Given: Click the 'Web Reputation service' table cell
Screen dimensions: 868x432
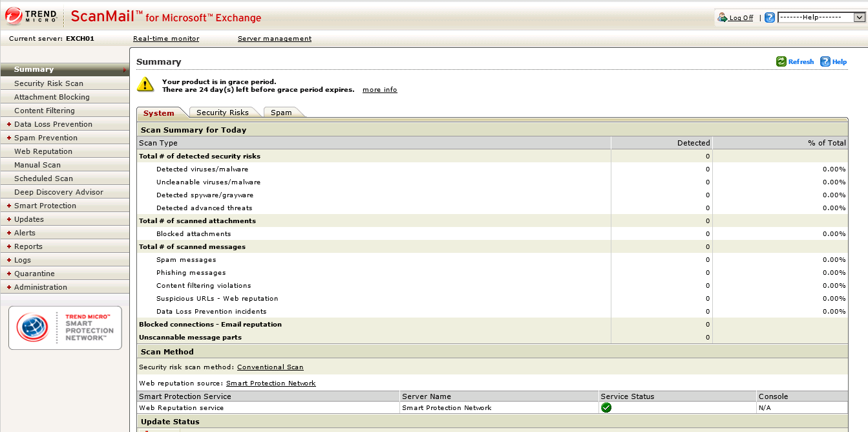Looking at the screenshot, I should click(x=269, y=408).
